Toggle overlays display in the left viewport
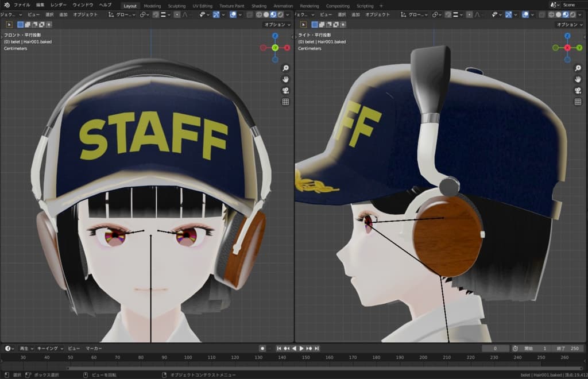The width and height of the screenshot is (588, 379). pos(233,15)
